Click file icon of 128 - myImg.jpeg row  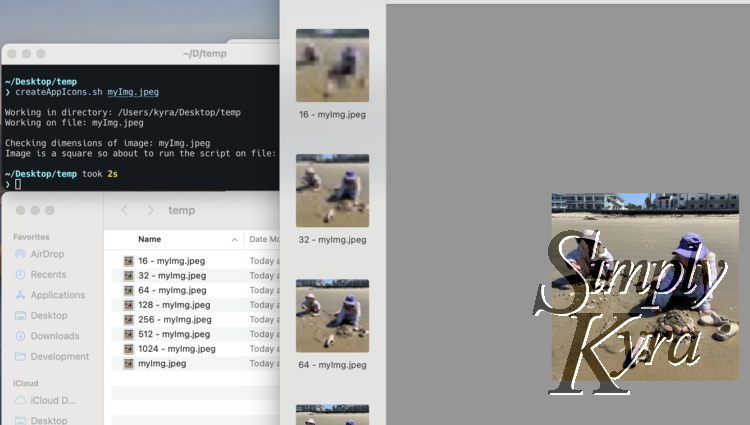129,305
